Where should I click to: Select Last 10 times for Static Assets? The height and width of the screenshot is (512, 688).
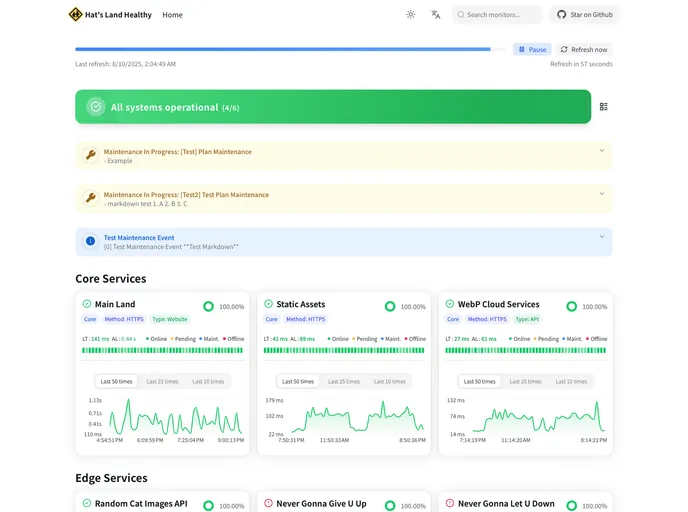390,381
